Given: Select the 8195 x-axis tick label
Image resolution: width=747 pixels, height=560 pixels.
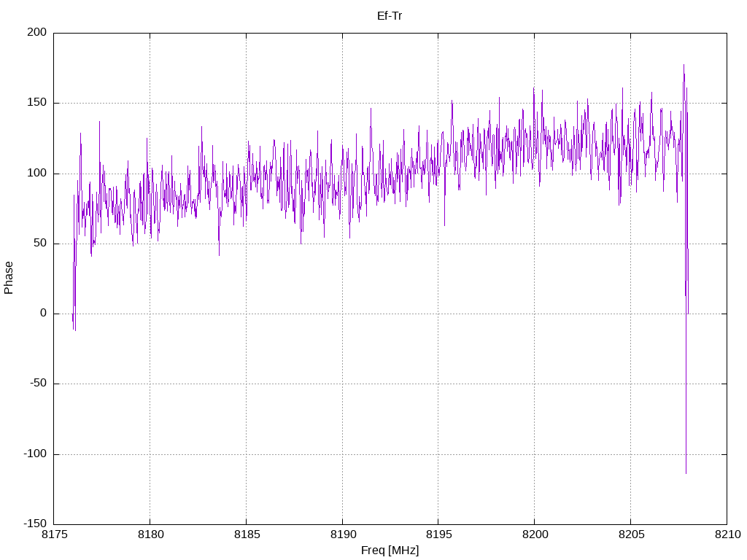Looking at the screenshot, I should pyautogui.click(x=438, y=534).
